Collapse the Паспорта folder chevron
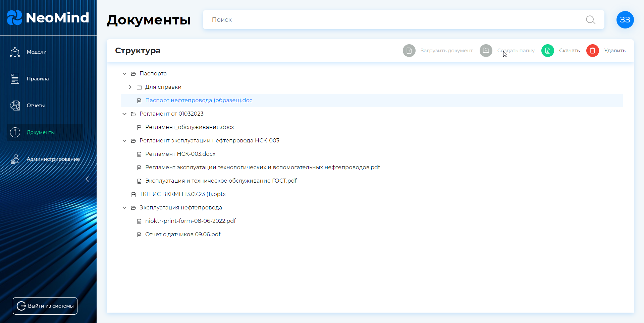 [124, 74]
